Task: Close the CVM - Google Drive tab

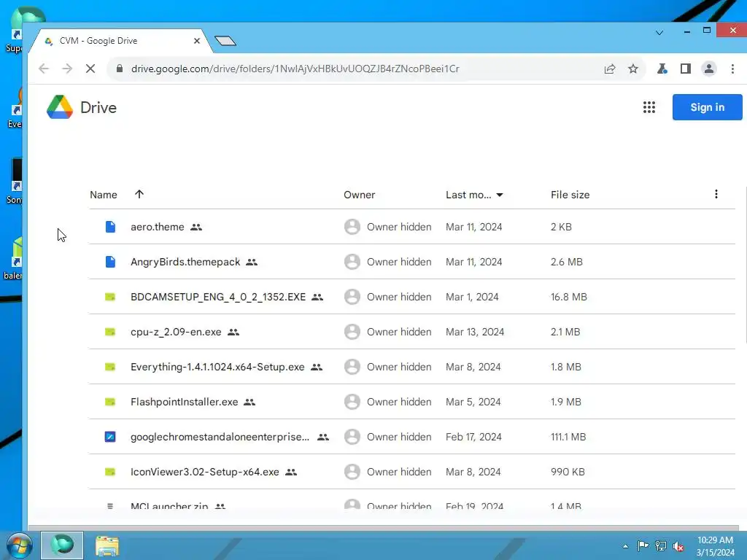Action: coord(197,41)
